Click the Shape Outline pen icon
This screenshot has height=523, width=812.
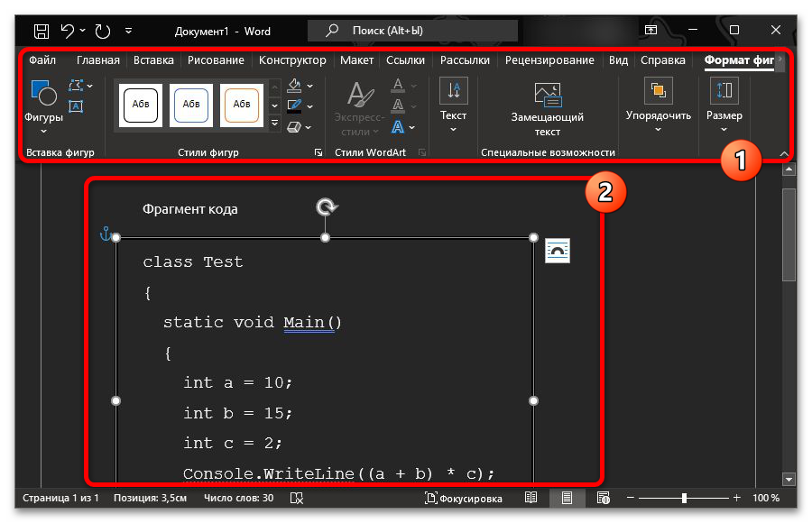tap(294, 106)
